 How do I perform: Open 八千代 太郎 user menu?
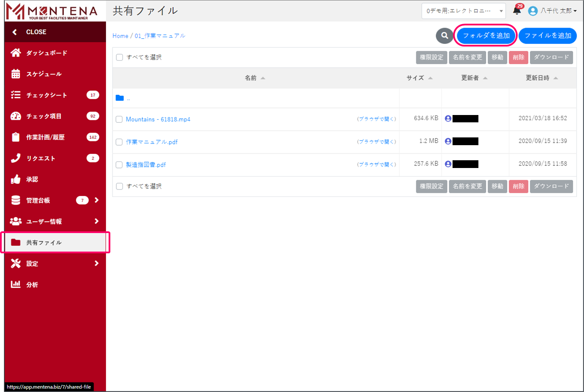point(553,11)
